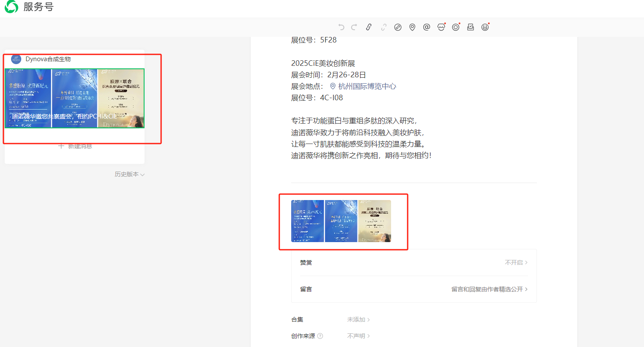644x347 pixels.
Task: Click the 新建消息 button
Action: pyautogui.click(x=75, y=146)
